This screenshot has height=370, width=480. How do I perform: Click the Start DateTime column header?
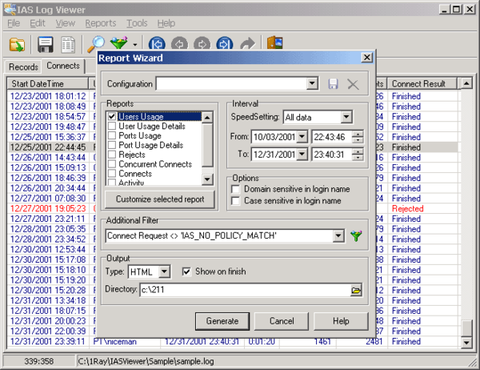(47, 84)
